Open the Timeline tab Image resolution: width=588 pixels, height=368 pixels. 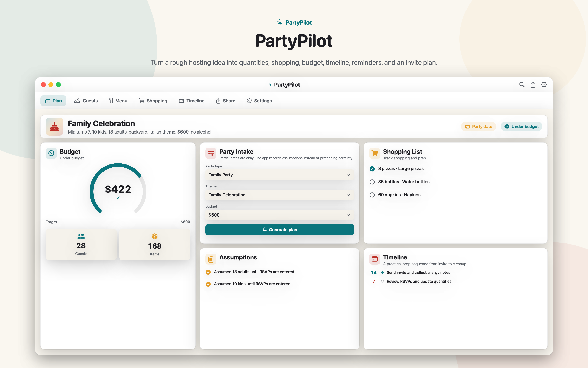point(192,101)
